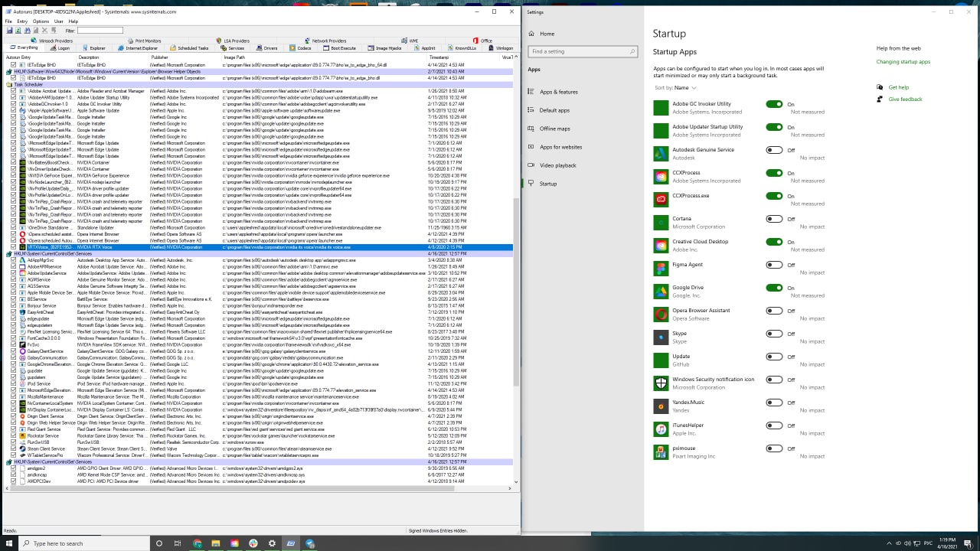Click the iTunesHelper app icon

tap(661, 429)
